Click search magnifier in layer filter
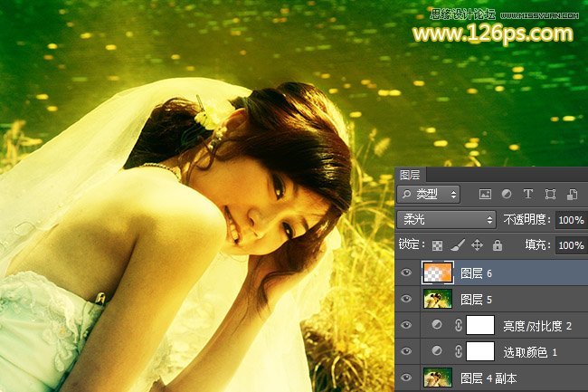 [x=406, y=194]
